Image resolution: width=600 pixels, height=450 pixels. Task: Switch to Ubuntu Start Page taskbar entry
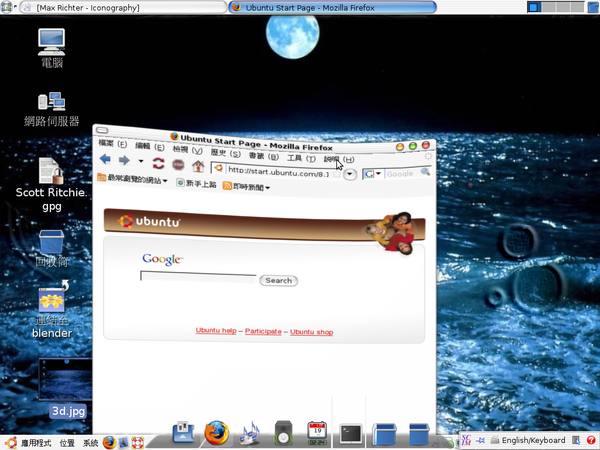(332, 7)
